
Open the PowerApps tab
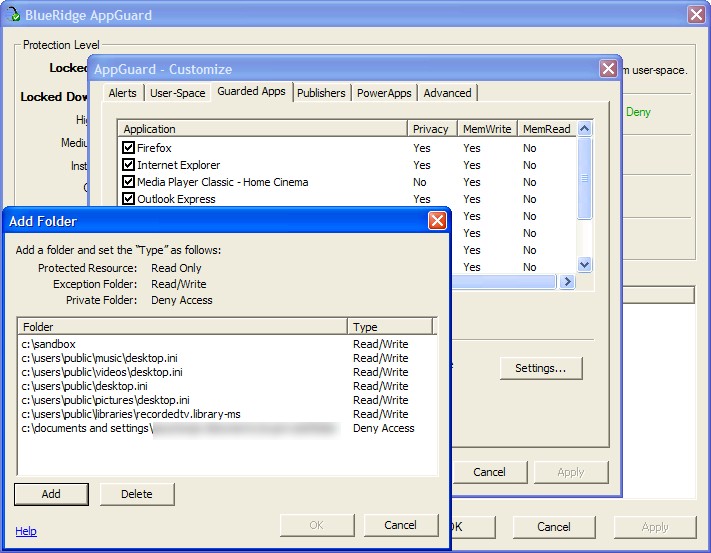pos(384,93)
